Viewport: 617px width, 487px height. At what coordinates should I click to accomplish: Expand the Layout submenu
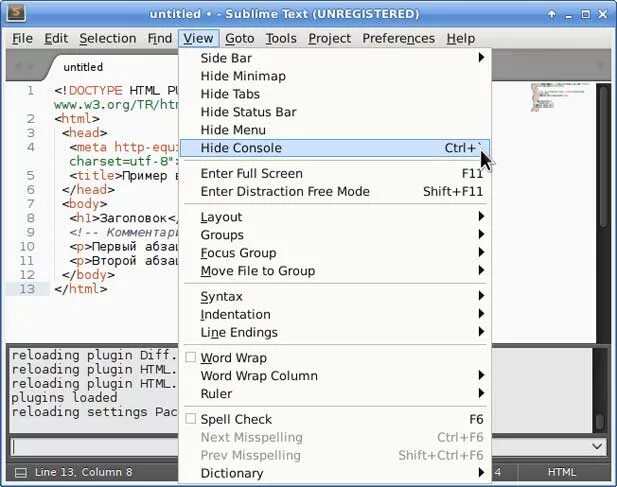click(x=334, y=217)
